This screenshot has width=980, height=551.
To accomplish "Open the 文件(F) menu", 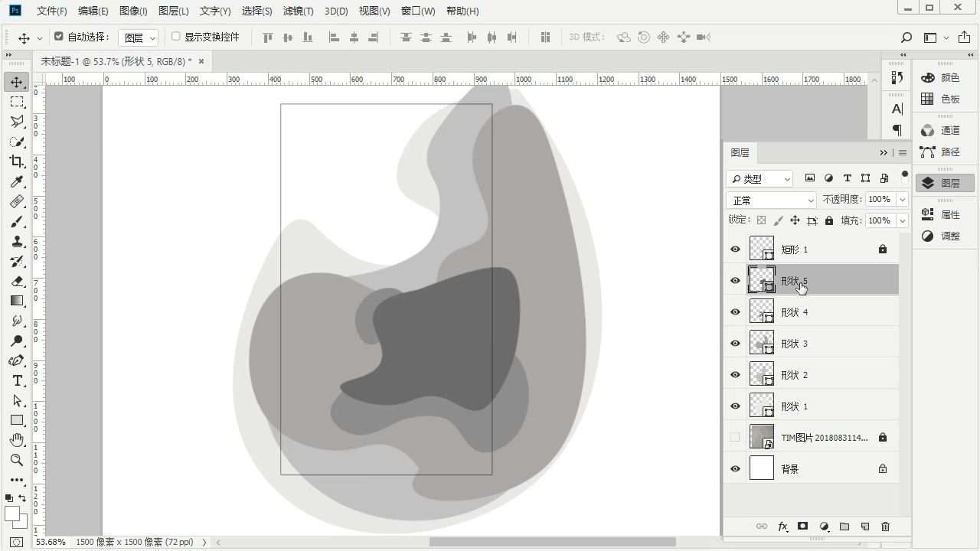I will point(51,11).
